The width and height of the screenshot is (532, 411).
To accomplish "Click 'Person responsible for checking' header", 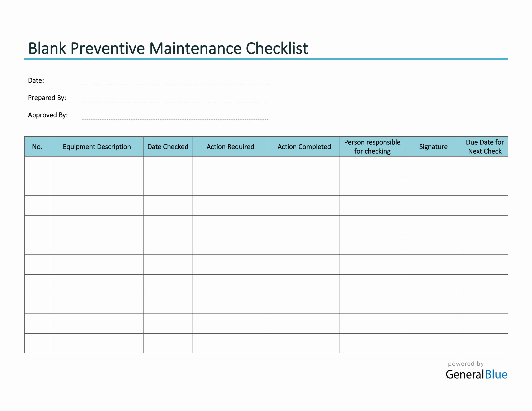I will (372, 147).
